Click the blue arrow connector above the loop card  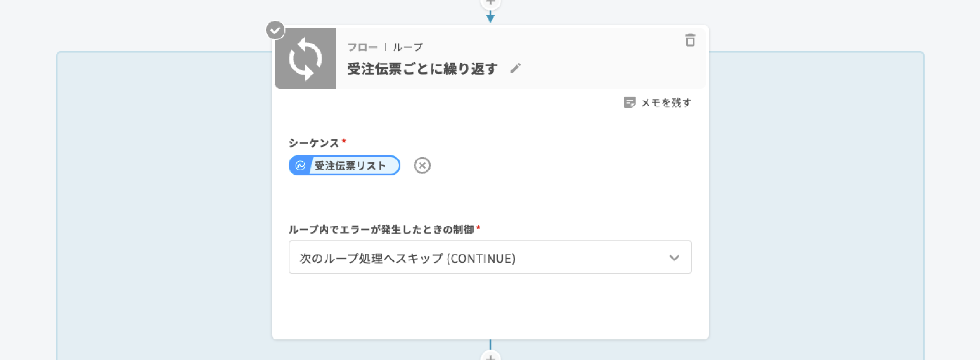click(490, 17)
